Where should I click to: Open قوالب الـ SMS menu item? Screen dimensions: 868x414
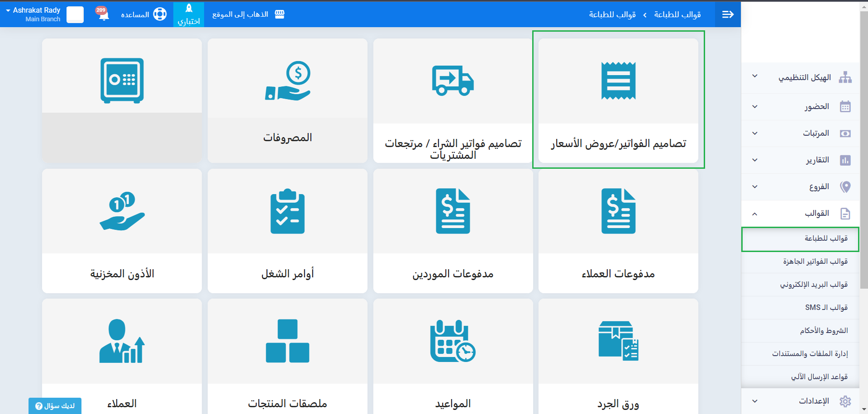pyautogui.click(x=826, y=308)
